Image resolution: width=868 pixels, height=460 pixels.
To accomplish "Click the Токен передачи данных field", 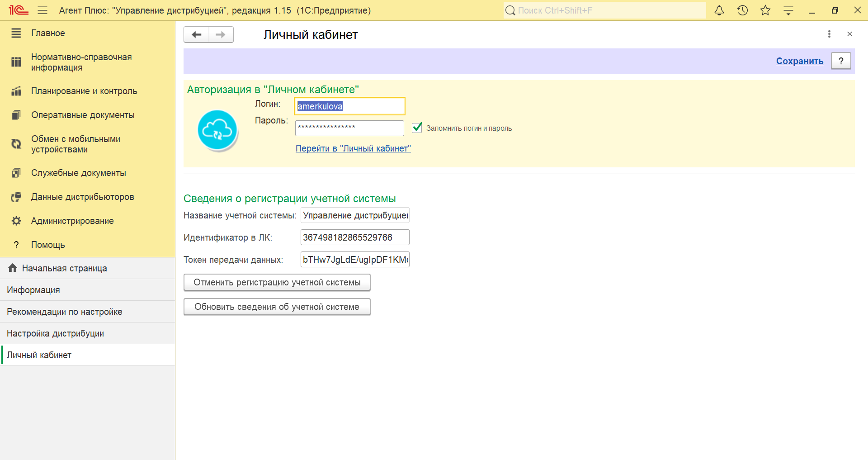I will (355, 260).
